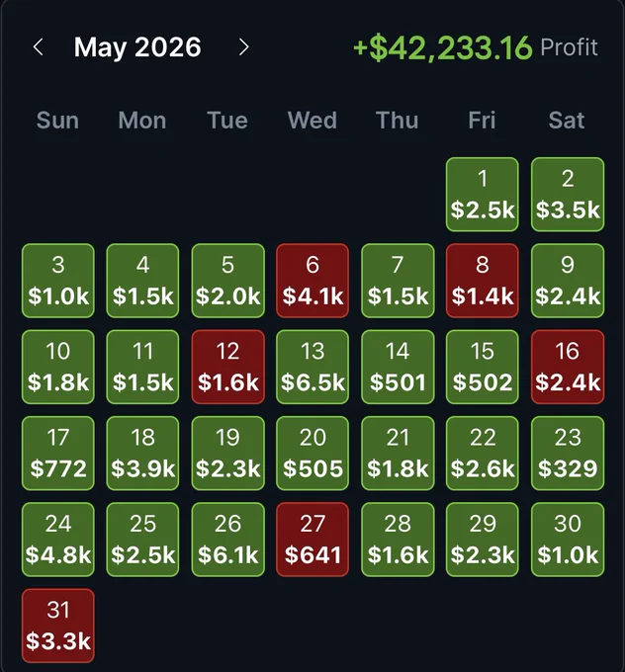
Task: Open the red May 6 $4.1k loss day
Action: pyautogui.click(x=312, y=281)
